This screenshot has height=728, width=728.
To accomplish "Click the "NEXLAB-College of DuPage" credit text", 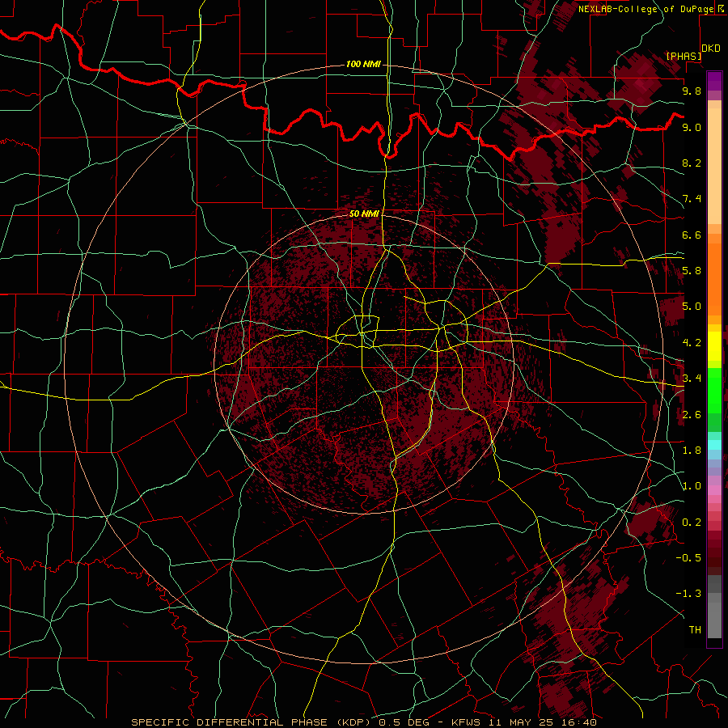I will point(645,9).
